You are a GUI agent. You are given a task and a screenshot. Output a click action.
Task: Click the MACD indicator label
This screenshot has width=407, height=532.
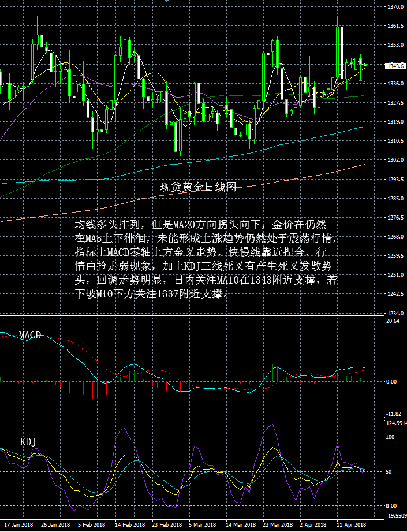point(30,335)
